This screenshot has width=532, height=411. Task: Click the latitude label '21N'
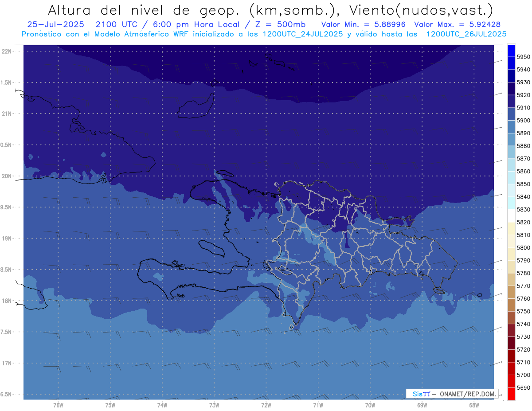[7, 114]
